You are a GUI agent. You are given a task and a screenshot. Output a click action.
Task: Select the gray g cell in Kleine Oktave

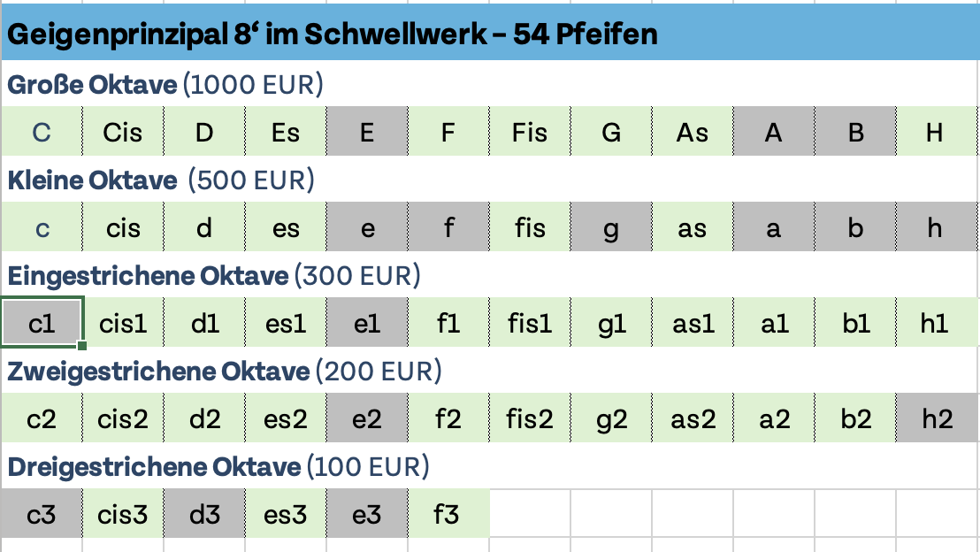[x=610, y=228]
